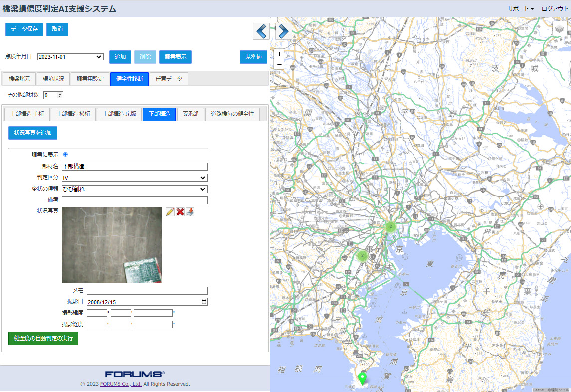
Task: Click the green location pin on map
Action: click(362, 379)
